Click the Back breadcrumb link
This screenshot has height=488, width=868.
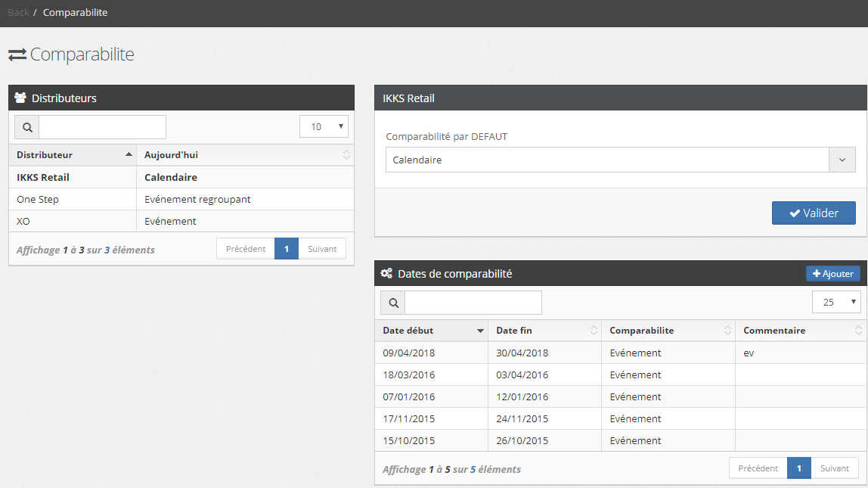(18, 13)
